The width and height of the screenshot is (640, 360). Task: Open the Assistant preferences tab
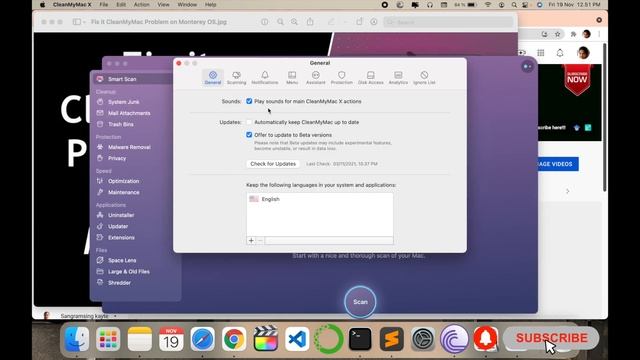pyautogui.click(x=316, y=77)
